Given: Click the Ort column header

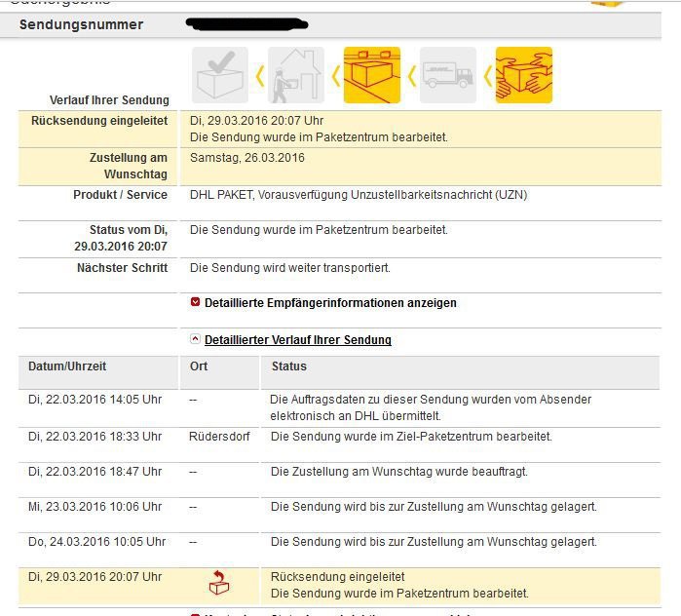Looking at the screenshot, I should pyautogui.click(x=198, y=366).
